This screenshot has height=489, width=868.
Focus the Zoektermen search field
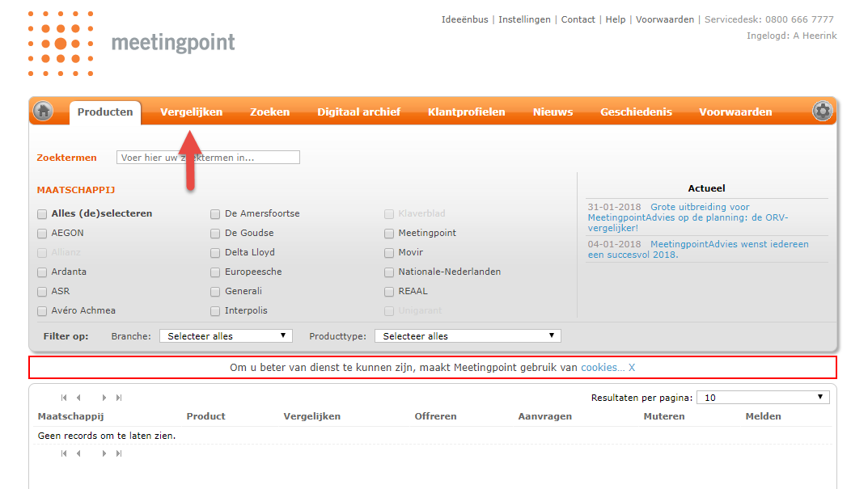208,158
